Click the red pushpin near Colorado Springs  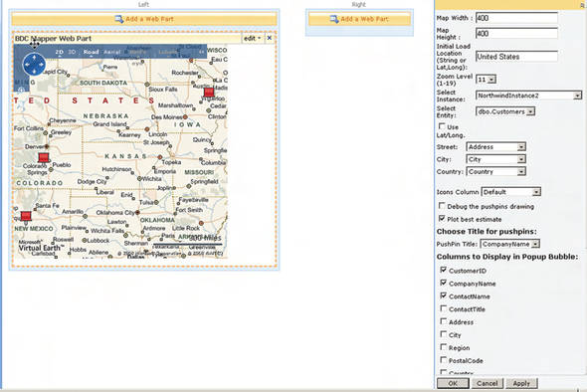pyautogui.click(x=44, y=157)
